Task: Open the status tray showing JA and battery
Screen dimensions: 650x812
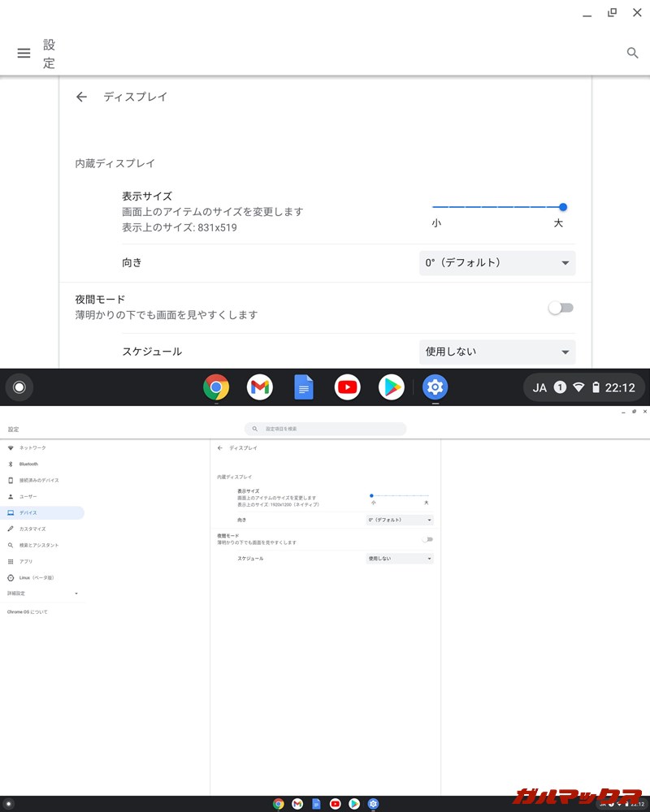Action: 583,387
